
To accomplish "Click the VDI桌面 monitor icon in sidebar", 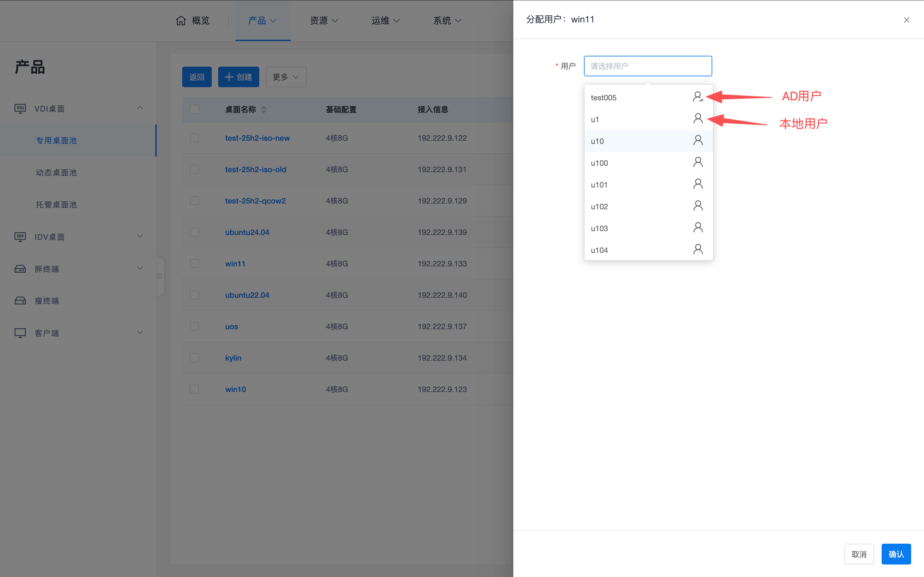I will pos(20,108).
